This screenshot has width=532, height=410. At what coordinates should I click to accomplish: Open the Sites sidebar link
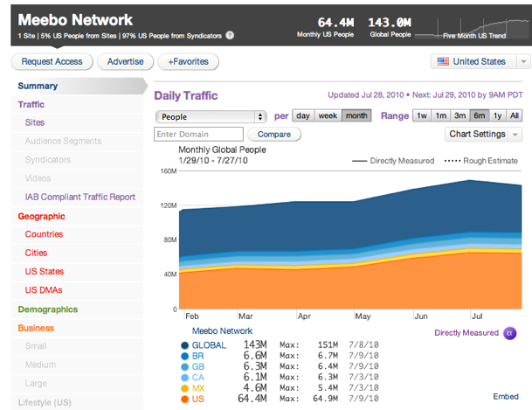click(35, 122)
